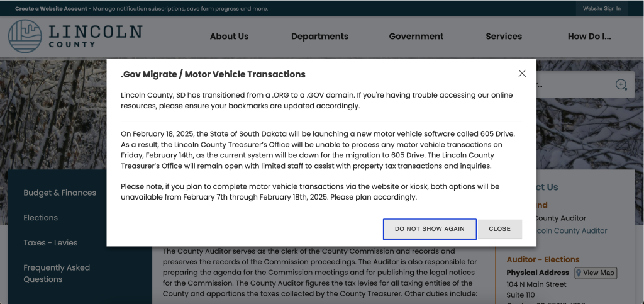Image resolution: width=644 pixels, height=304 pixels.
Task: Open the Services menu
Action: tap(504, 37)
